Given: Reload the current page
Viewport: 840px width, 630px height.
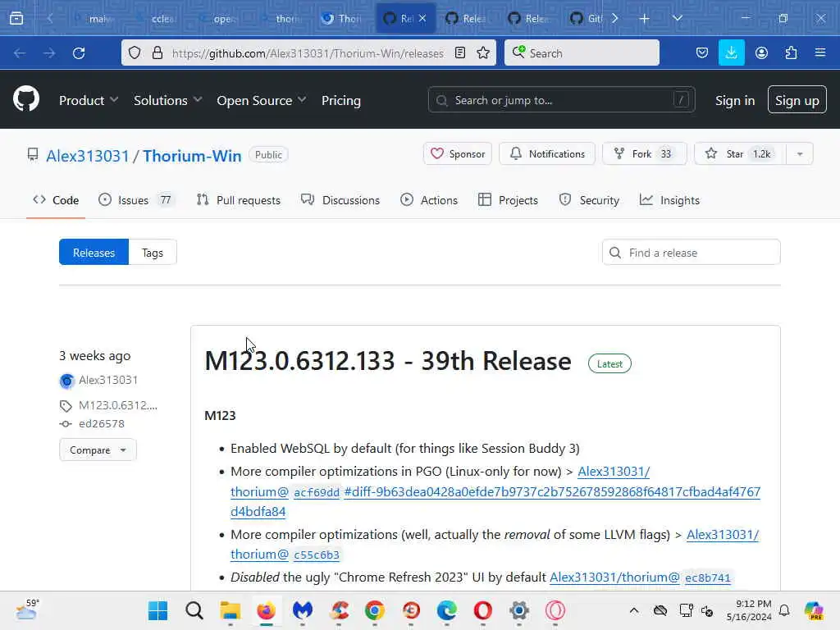Looking at the screenshot, I should [79, 53].
